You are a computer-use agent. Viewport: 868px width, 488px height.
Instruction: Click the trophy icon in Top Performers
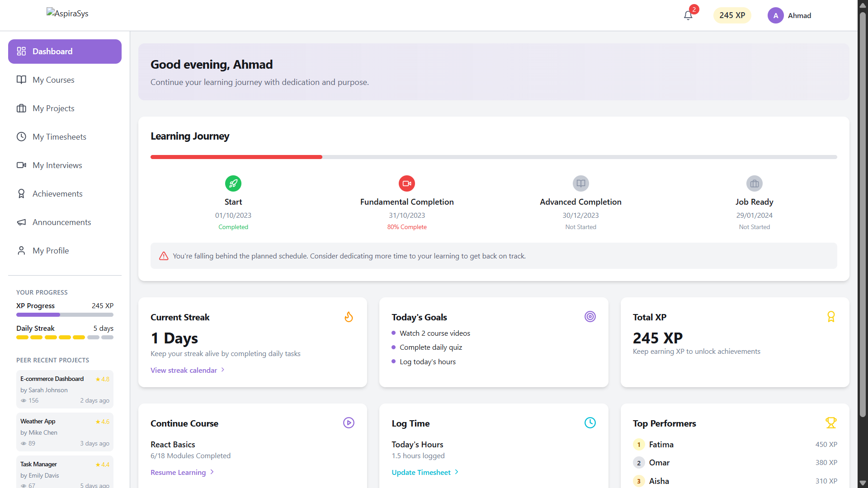point(831,423)
